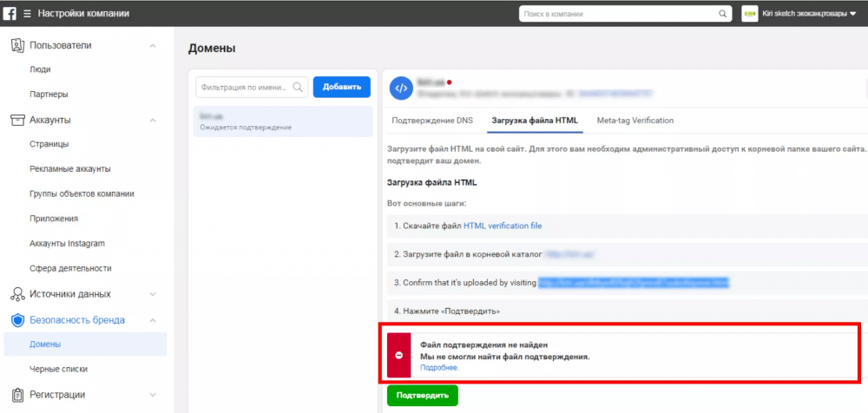Viewport: 868px width, 413px height.
Task: Download the HTML verification file link
Action: pos(502,226)
